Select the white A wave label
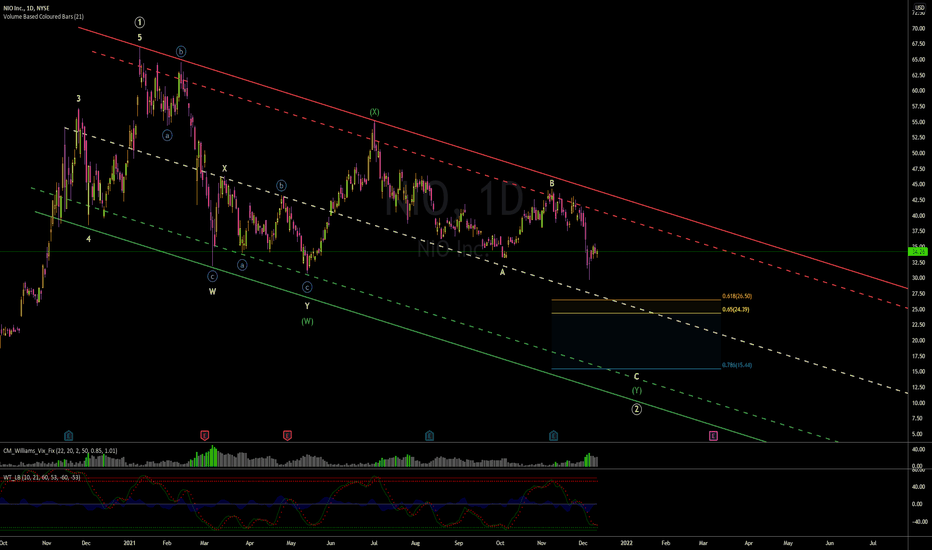 (x=502, y=272)
